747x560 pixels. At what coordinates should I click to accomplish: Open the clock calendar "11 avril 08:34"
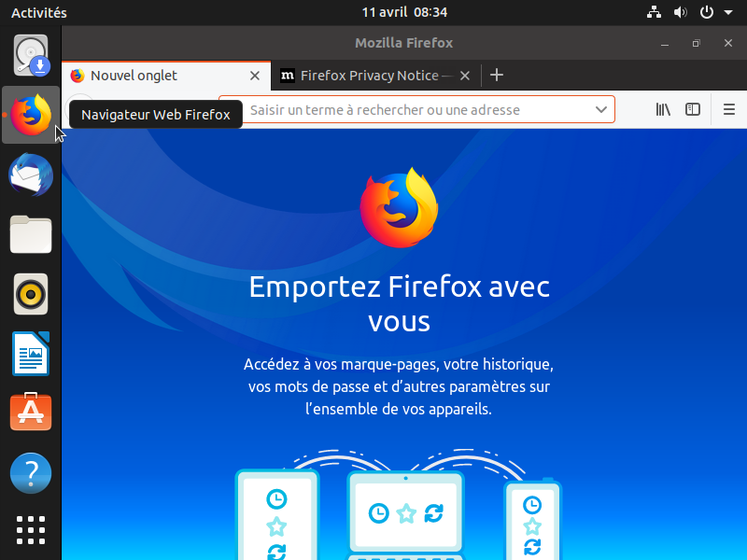[x=404, y=13]
